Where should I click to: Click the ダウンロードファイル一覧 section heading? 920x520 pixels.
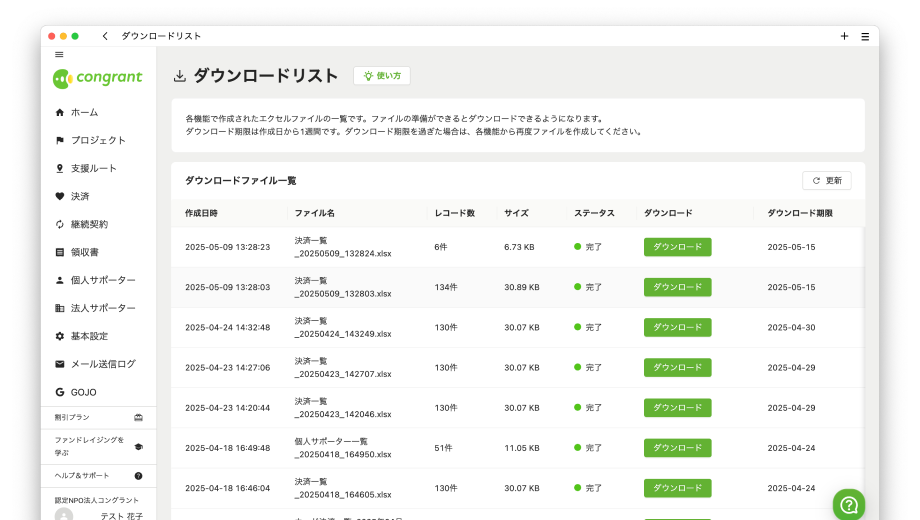pyautogui.click(x=241, y=181)
